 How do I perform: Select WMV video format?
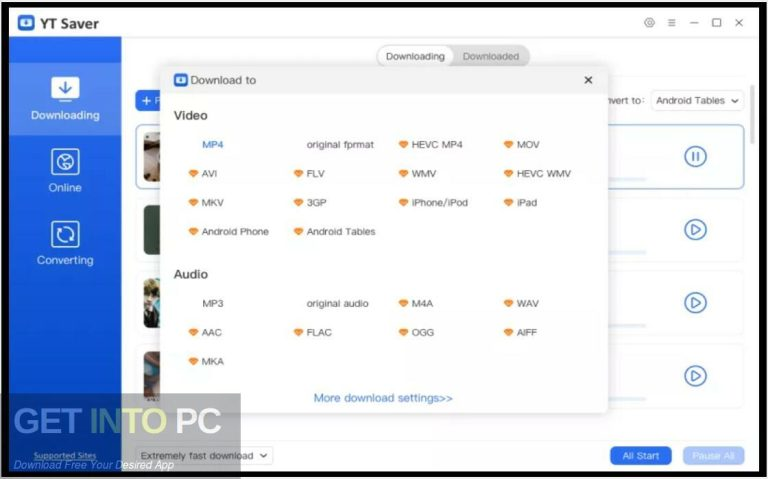[x=417, y=173]
